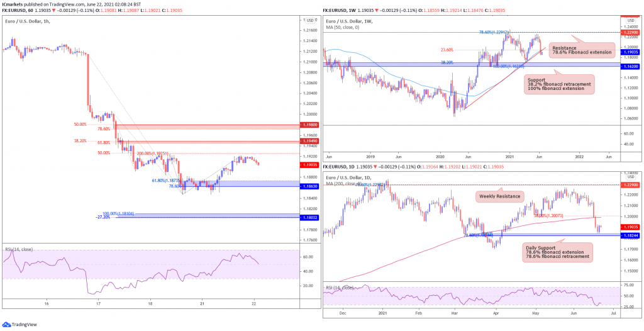Click the 1.18032 blue price label

(x=309, y=216)
